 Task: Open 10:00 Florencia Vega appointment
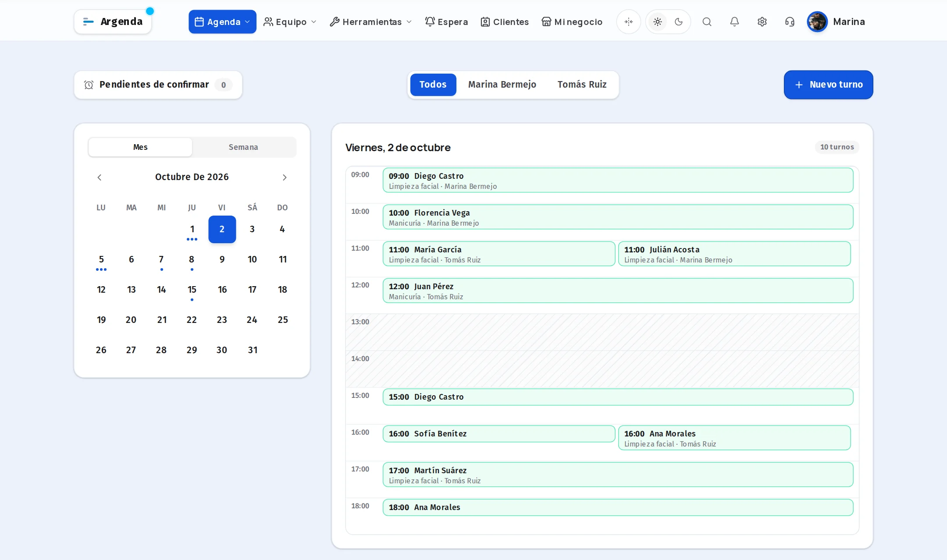pyautogui.click(x=618, y=217)
